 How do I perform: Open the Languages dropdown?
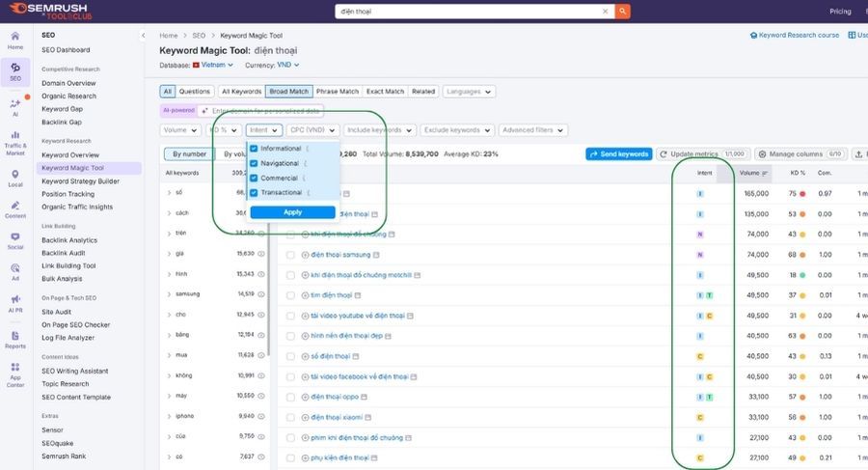(x=469, y=92)
